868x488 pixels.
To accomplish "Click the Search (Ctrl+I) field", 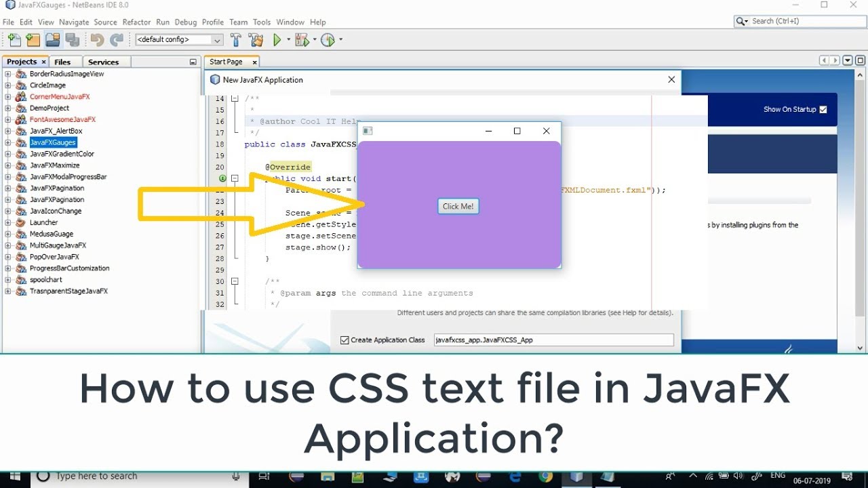I will point(800,21).
